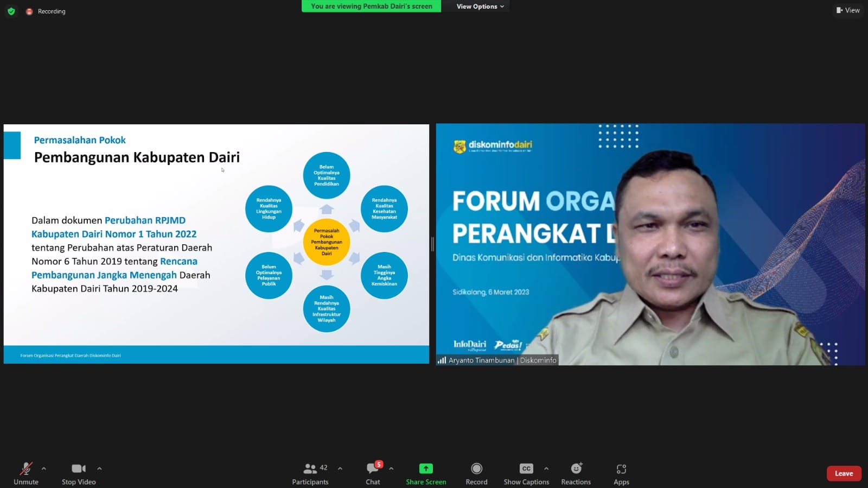
Task: Click the red Leave button
Action: click(844, 473)
